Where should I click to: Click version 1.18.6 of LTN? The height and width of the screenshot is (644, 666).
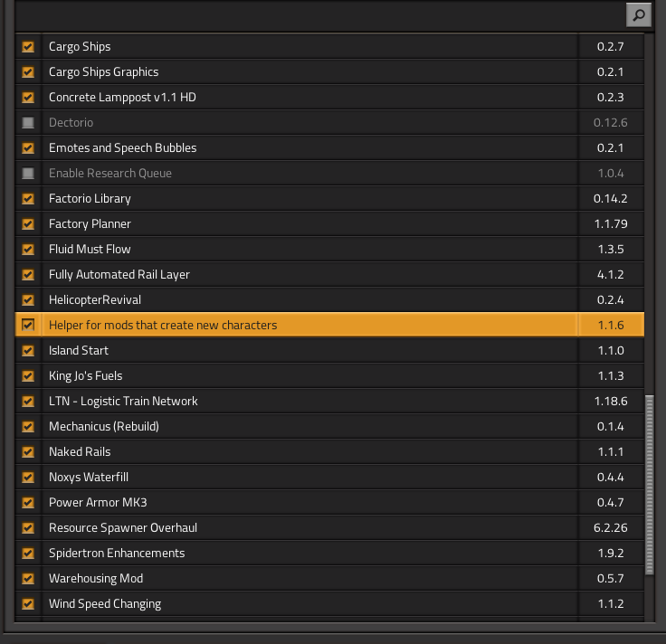point(611,402)
